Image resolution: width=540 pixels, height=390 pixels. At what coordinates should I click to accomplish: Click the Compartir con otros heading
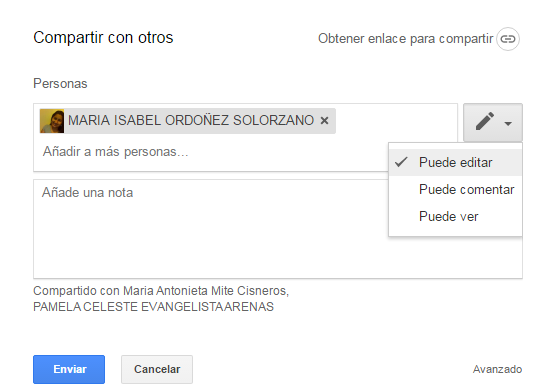click(103, 38)
